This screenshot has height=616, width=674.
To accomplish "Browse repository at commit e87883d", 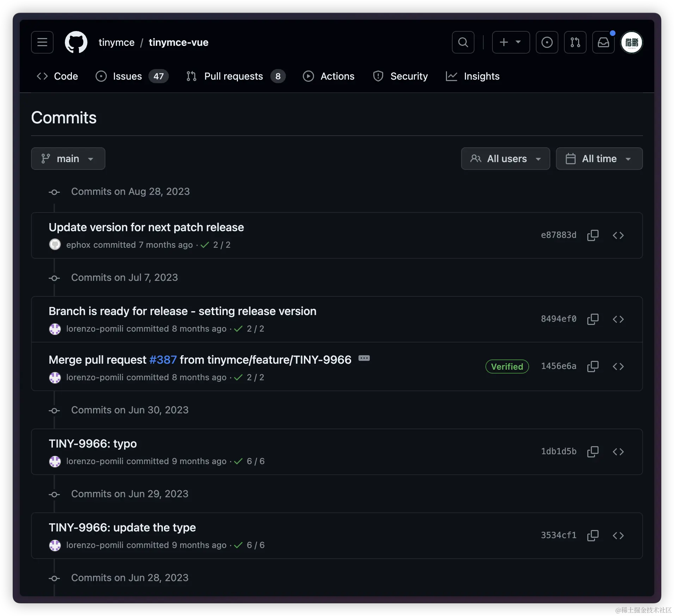I will pyautogui.click(x=618, y=235).
